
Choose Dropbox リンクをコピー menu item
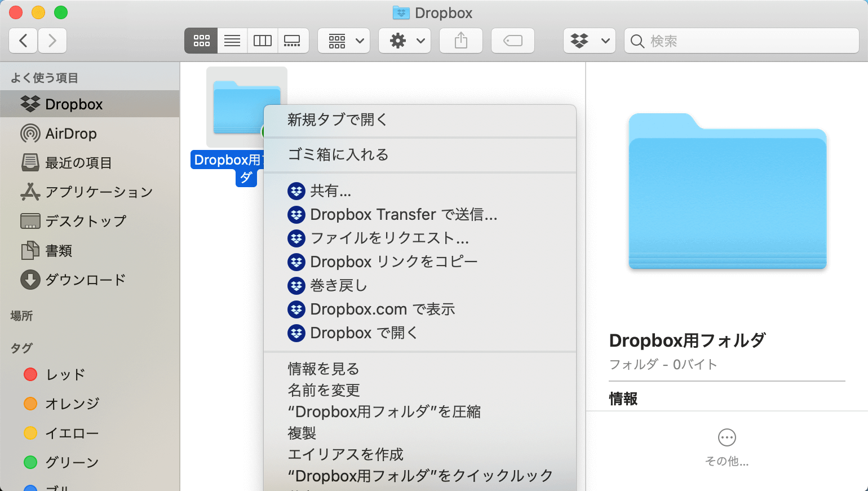click(x=420, y=262)
